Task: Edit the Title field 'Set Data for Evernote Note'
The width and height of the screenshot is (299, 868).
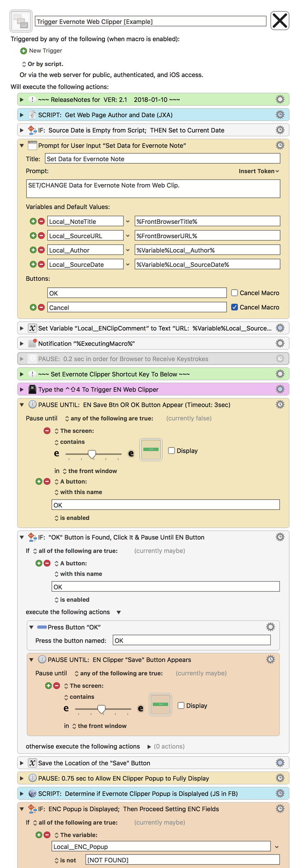Action: point(162,159)
